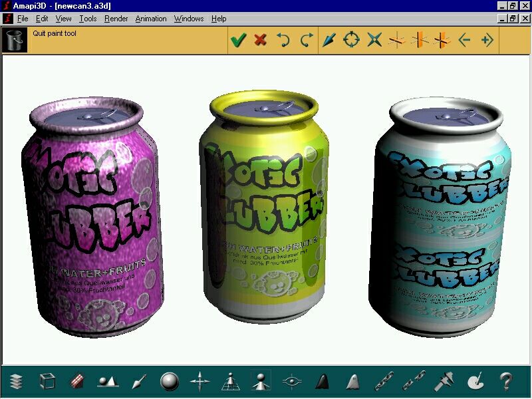532x399 pixels.
Task: Open the Render menu
Action: pyautogui.click(x=116, y=19)
